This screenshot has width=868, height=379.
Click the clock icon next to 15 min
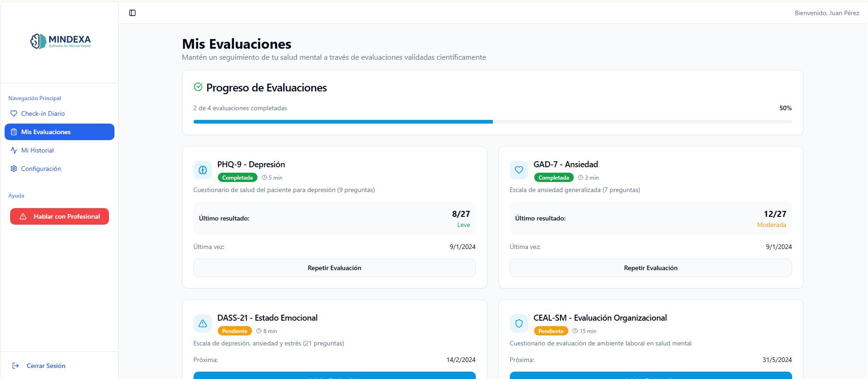(x=575, y=331)
